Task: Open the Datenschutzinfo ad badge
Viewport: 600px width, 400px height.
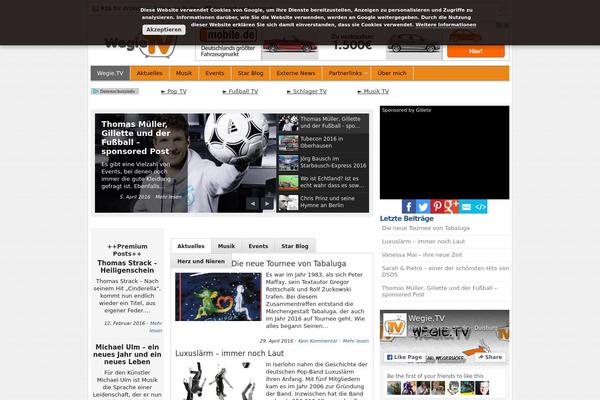Action: point(115,91)
